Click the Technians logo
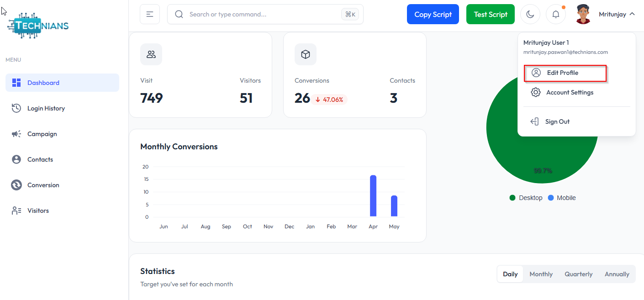 point(38,26)
